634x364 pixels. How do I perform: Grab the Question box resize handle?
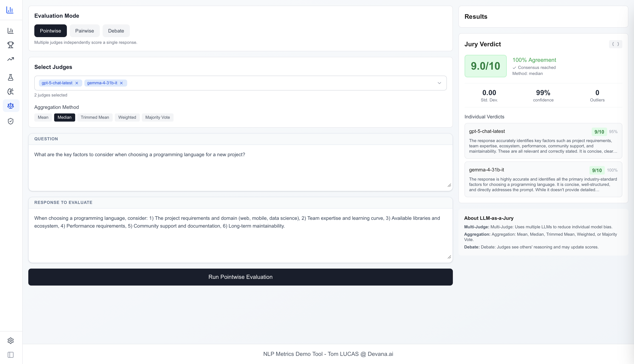pyautogui.click(x=449, y=185)
